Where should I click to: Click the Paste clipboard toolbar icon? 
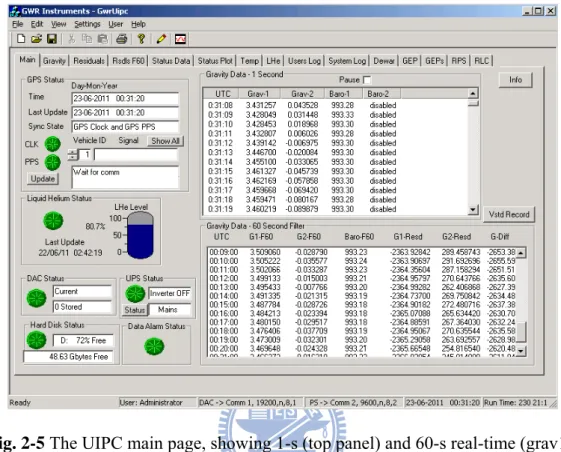pos(103,39)
